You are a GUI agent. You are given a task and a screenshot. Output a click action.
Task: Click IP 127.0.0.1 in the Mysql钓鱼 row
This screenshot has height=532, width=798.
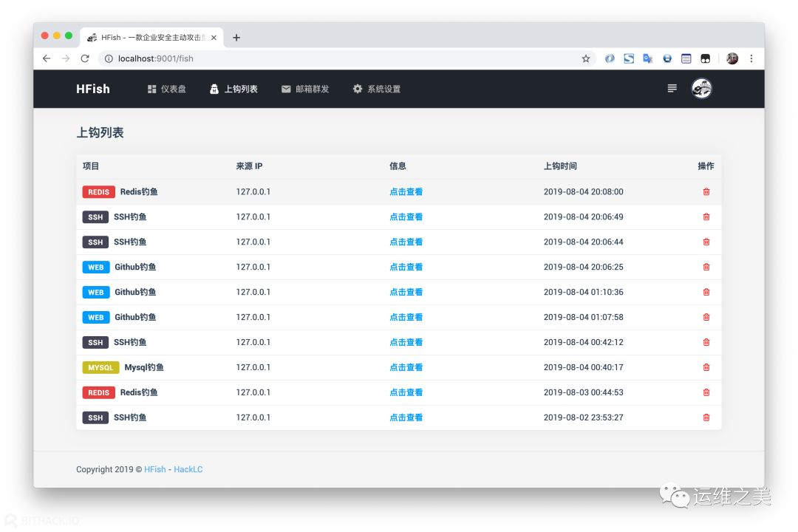pos(253,367)
